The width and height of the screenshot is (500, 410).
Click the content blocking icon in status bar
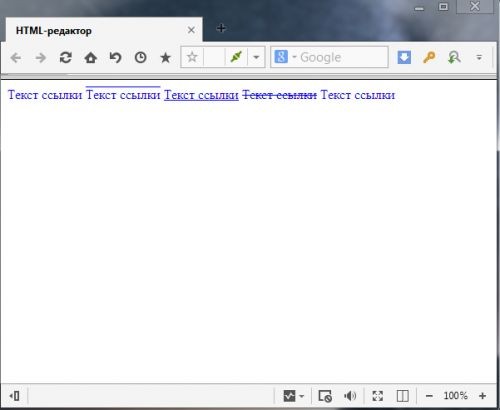point(325,396)
